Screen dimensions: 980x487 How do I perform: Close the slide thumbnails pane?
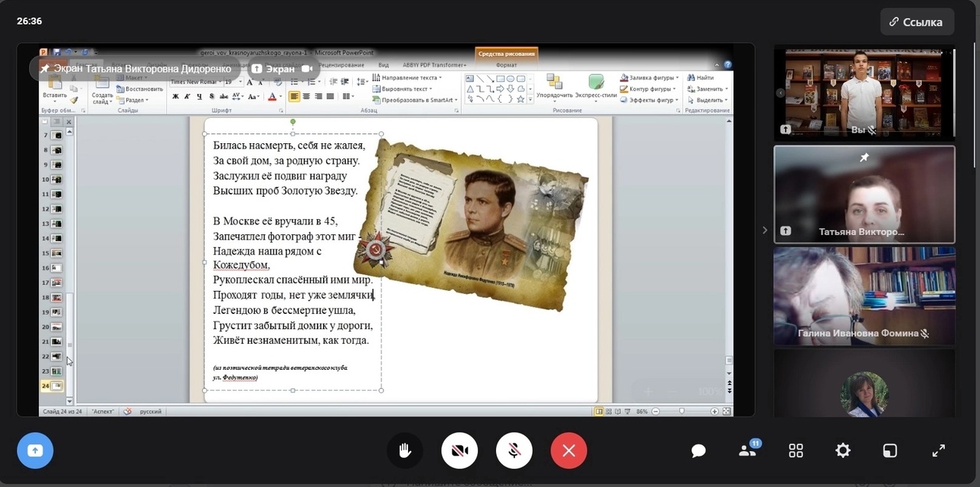(x=69, y=122)
